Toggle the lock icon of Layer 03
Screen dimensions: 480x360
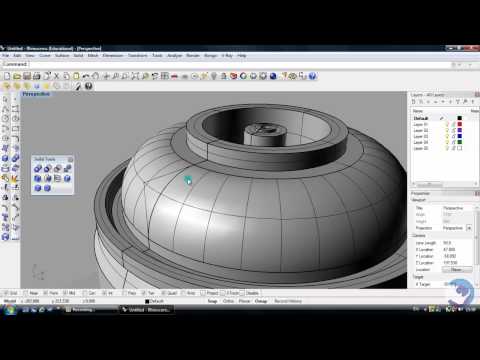click(453, 136)
